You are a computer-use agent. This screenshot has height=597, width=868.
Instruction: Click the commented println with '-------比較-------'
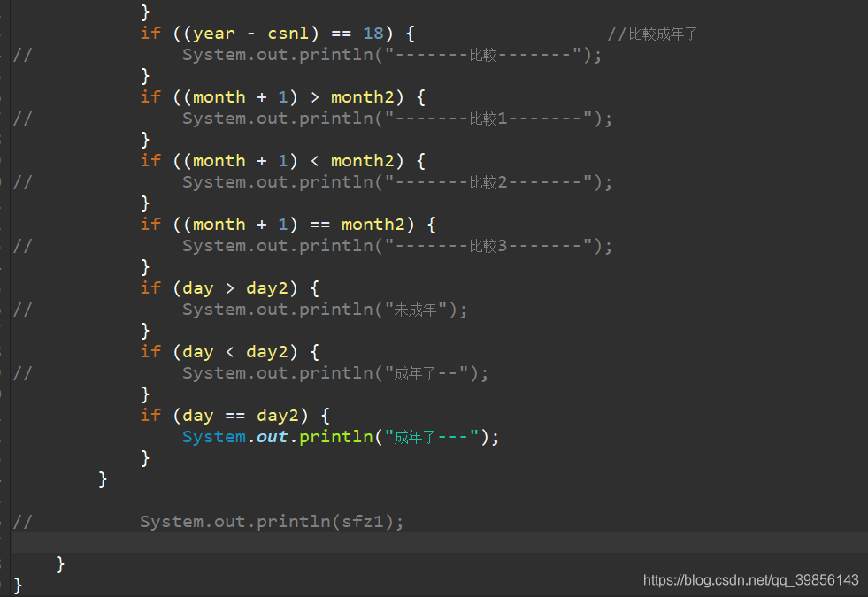pyautogui.click(x=392, y=55)
